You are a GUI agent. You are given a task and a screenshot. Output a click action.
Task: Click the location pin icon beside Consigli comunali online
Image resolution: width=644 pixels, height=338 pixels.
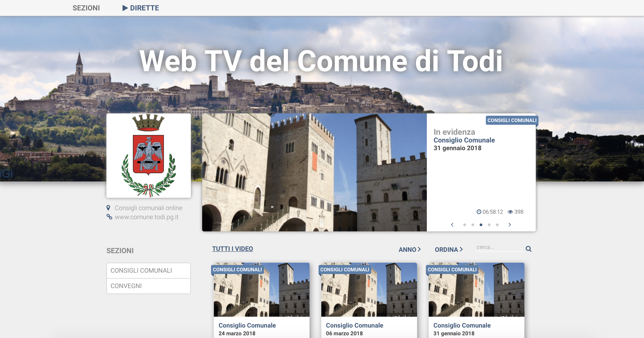[108, 207]
